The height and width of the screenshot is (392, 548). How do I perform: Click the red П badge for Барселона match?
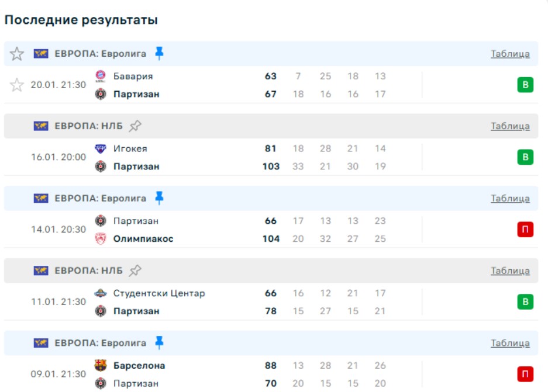[x=525, y=374]
